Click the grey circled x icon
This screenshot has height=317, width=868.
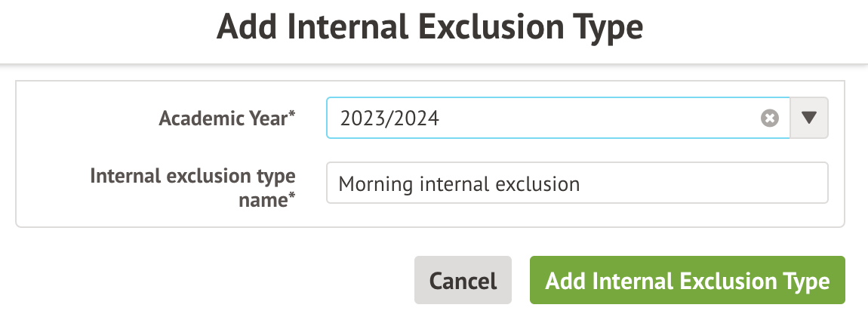click(x=769, y=118)
